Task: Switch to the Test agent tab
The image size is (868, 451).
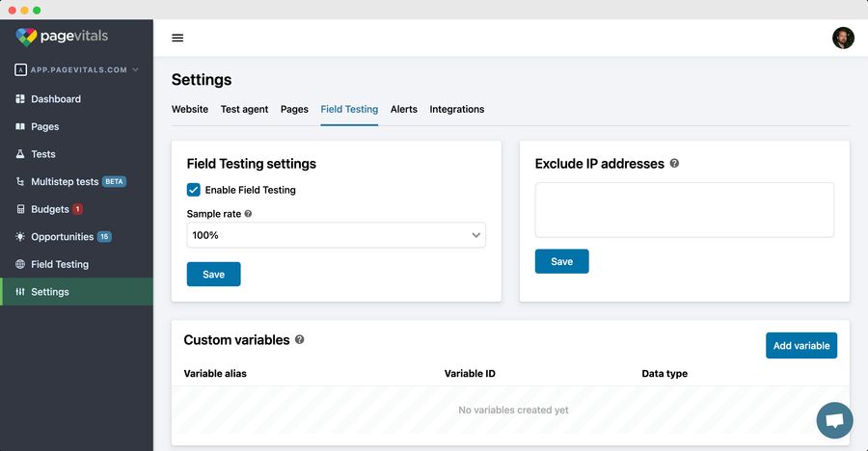Action: coord(244,110)
